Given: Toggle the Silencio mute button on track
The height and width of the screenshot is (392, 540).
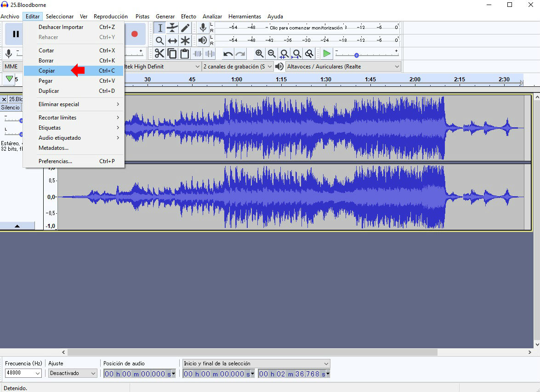Looking at the screenshot, I should [x=10, y=108].
